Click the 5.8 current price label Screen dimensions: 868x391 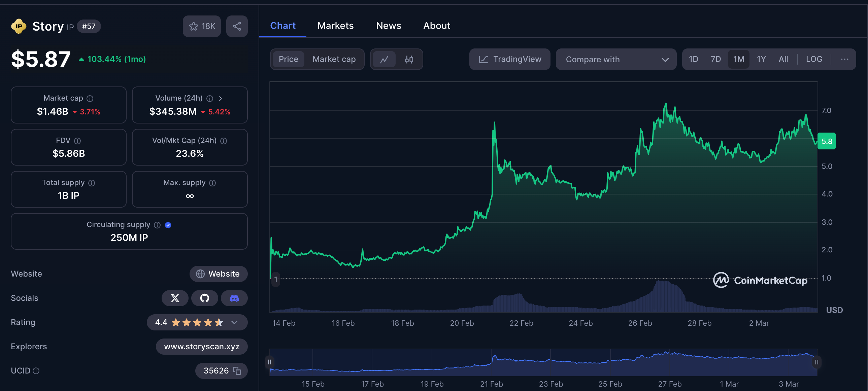(x=827, y=141)
